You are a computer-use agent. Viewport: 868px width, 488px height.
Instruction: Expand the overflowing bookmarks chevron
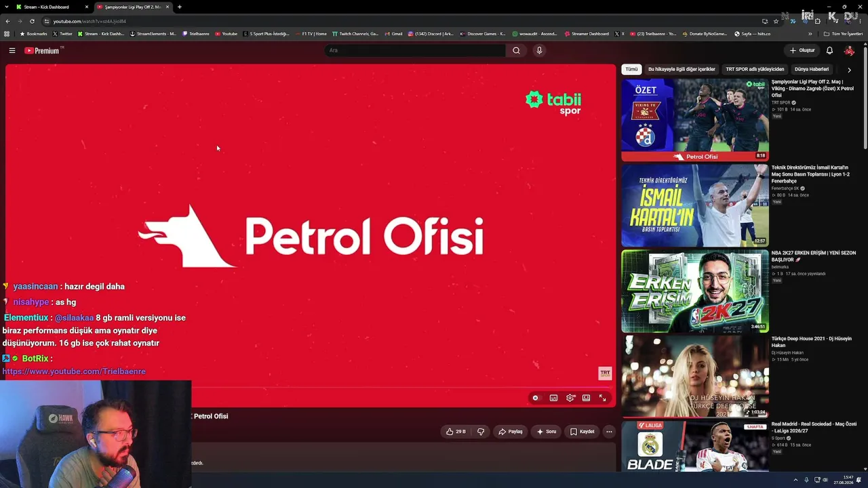pyautogui.click(x=810, y=34)
